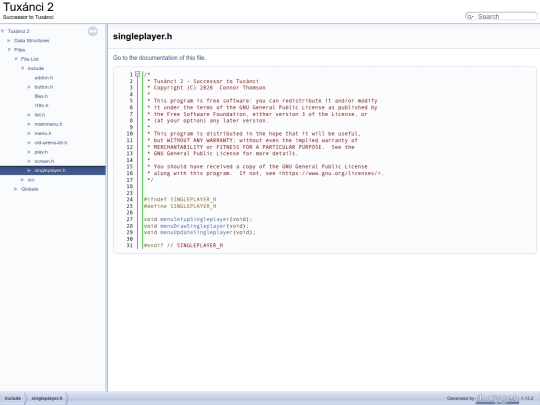540x405 pixels.
Task: Expand the src folder arrow
Action: pos(23,180)
